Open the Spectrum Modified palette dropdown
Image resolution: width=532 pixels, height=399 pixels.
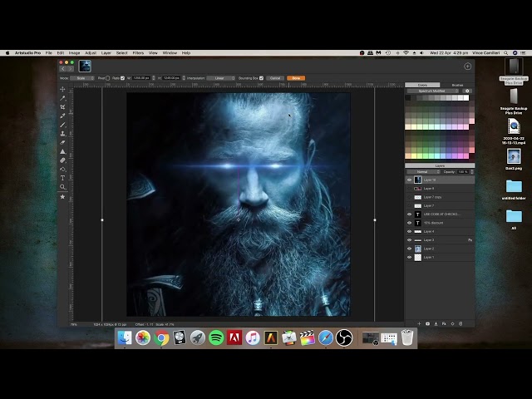tap(433, 91)
